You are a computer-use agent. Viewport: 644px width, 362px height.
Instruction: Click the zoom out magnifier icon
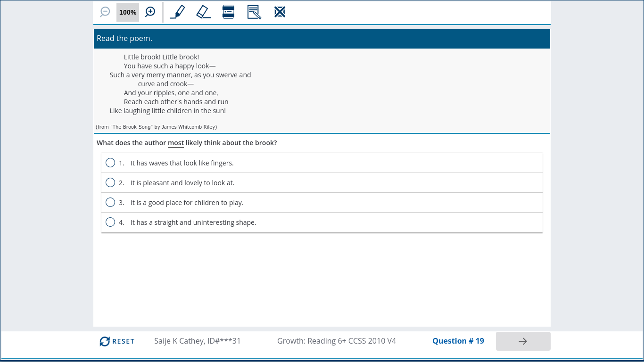click(x=105, y=12)
